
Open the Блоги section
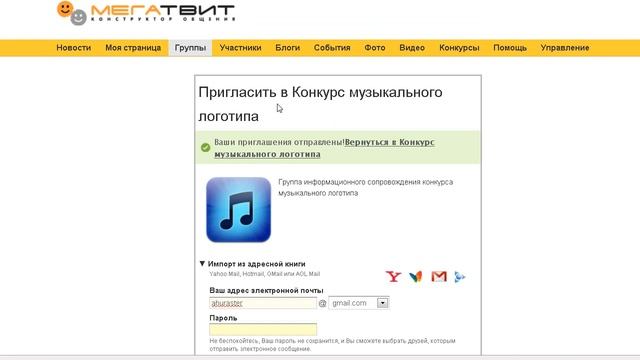coord(287,48)
